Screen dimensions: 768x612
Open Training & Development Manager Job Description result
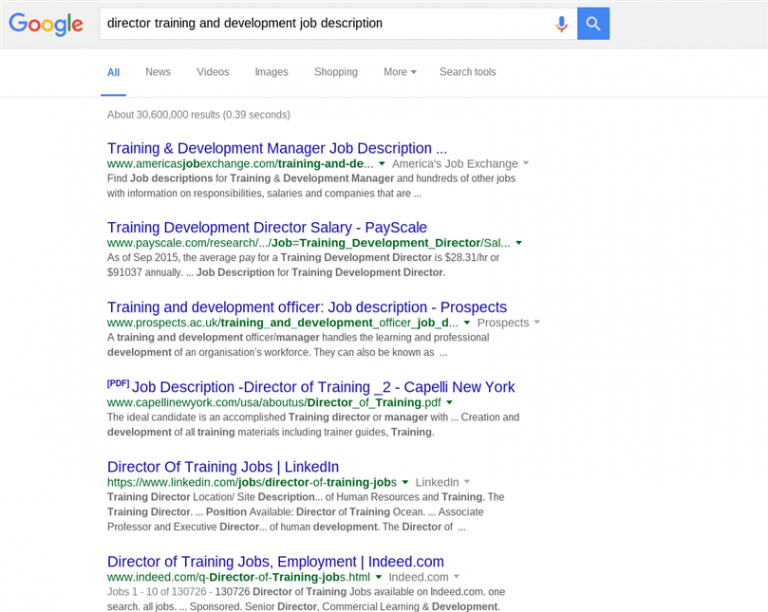tap(277, 148)
